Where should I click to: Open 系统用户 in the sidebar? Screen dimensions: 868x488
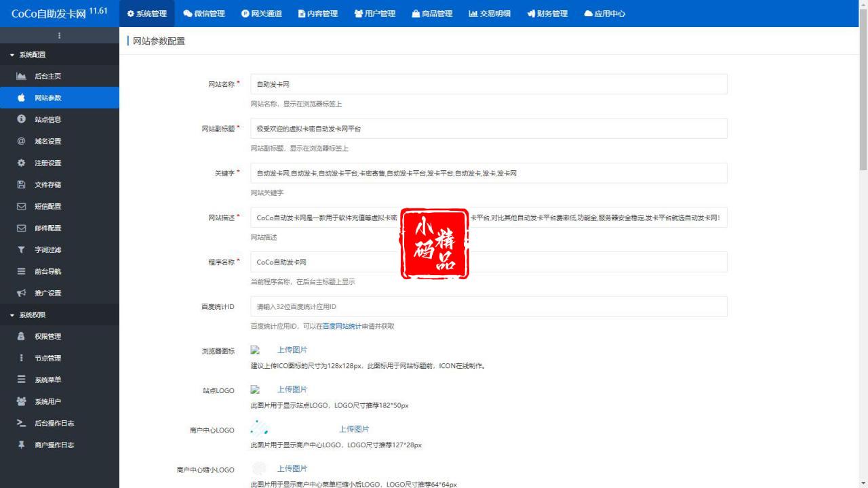(x=60, y=401)
